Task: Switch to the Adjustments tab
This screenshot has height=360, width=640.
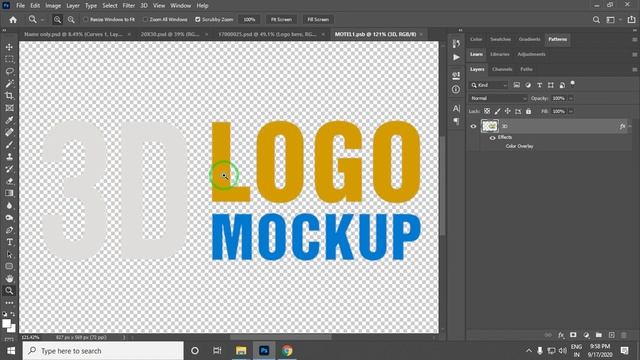Action: (x=531, y=54)
